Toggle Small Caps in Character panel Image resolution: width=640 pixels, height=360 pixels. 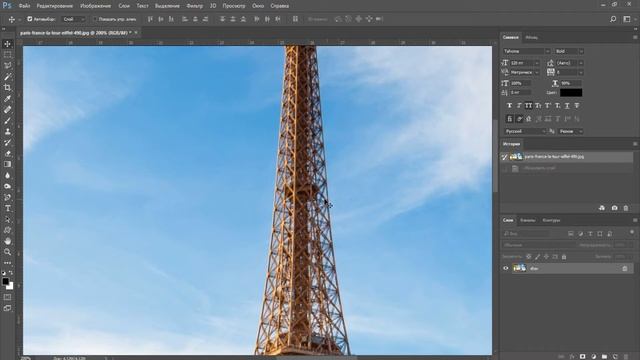(x=538, y=106)
